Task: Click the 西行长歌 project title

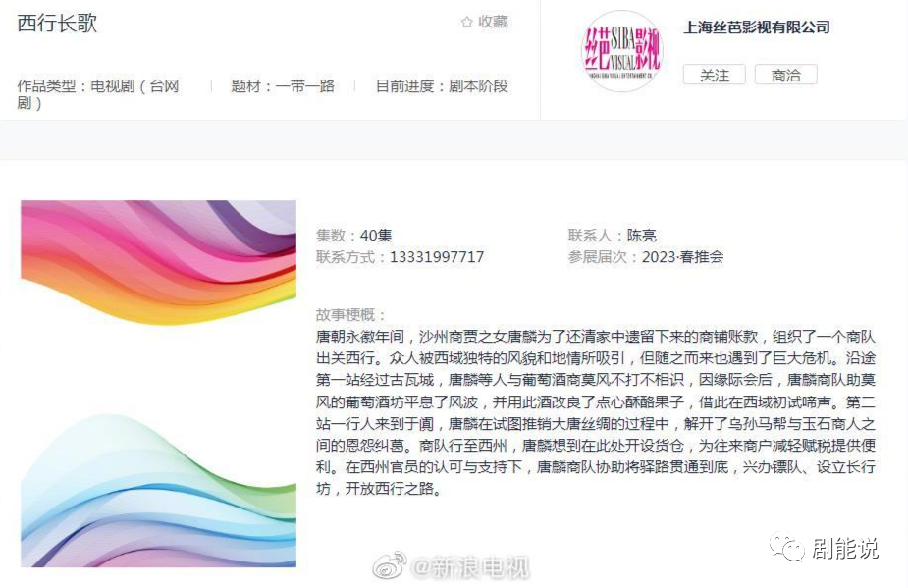Action: click(x=57, y=24)
